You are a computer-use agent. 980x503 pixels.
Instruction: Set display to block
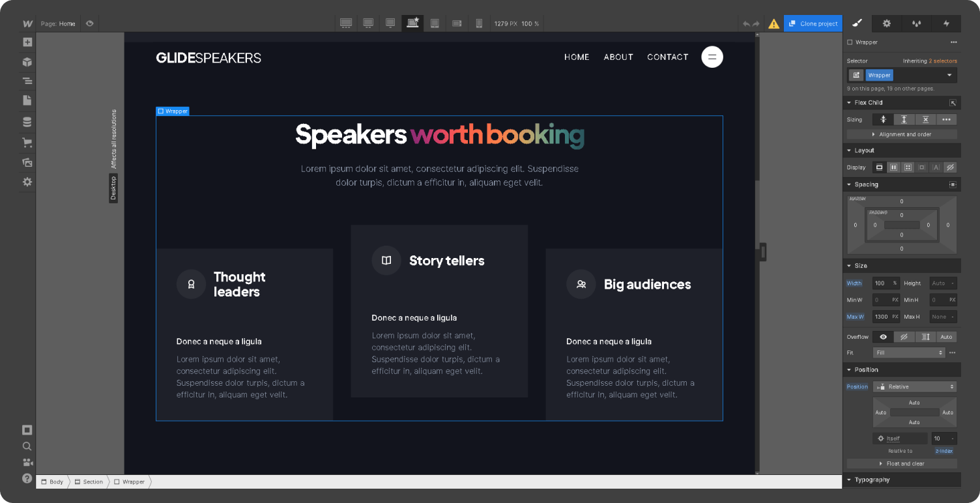(x=880, y=167)
